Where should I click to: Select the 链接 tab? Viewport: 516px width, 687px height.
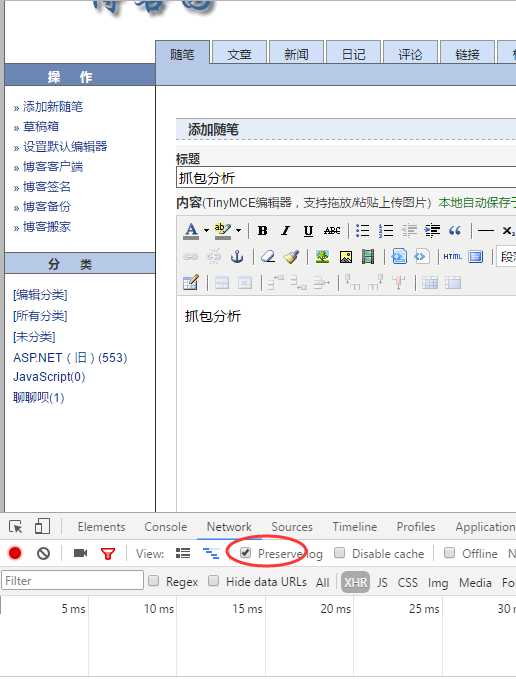tap(467, 53)
